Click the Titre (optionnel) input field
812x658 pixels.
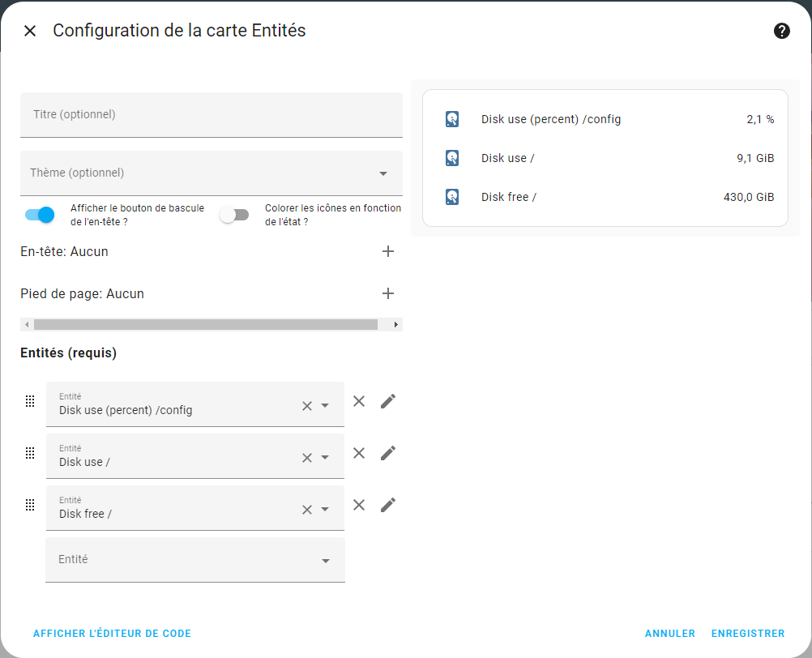[x=212, y=115]
